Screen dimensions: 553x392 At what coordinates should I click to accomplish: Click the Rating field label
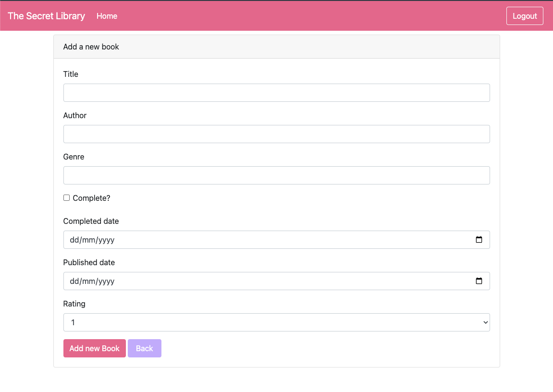tap(74, 304)
